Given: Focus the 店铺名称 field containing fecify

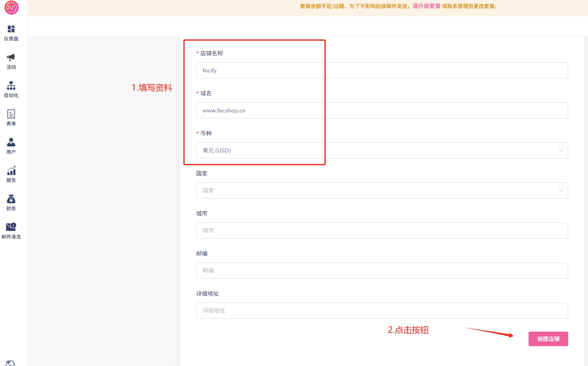Looking at the screenshot, I should (382, 70).
